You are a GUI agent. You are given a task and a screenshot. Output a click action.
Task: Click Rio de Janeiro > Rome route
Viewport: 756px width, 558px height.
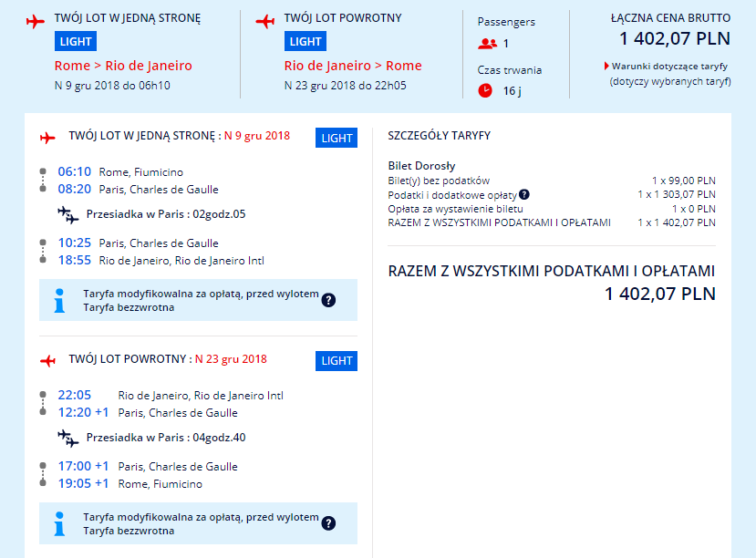coord(353,66)
